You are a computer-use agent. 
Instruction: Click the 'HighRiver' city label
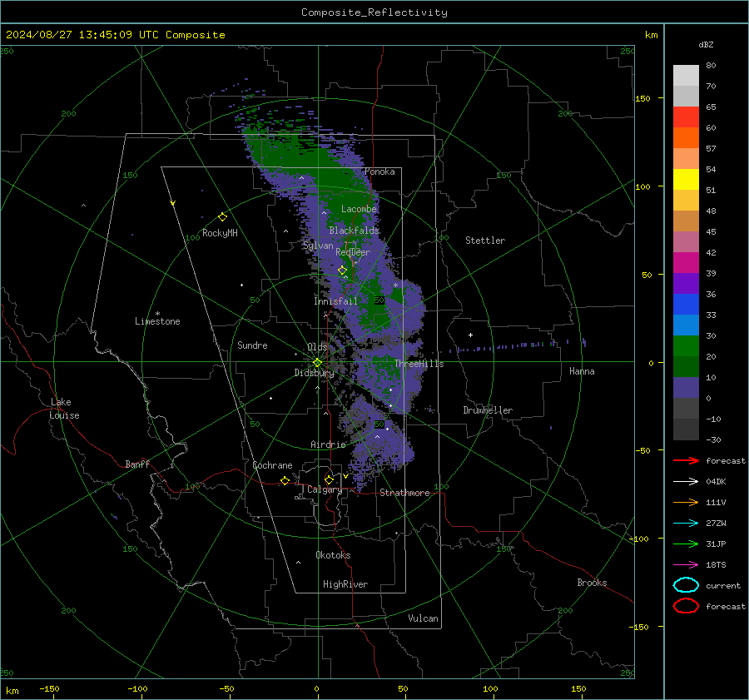(x=345, y=584)
